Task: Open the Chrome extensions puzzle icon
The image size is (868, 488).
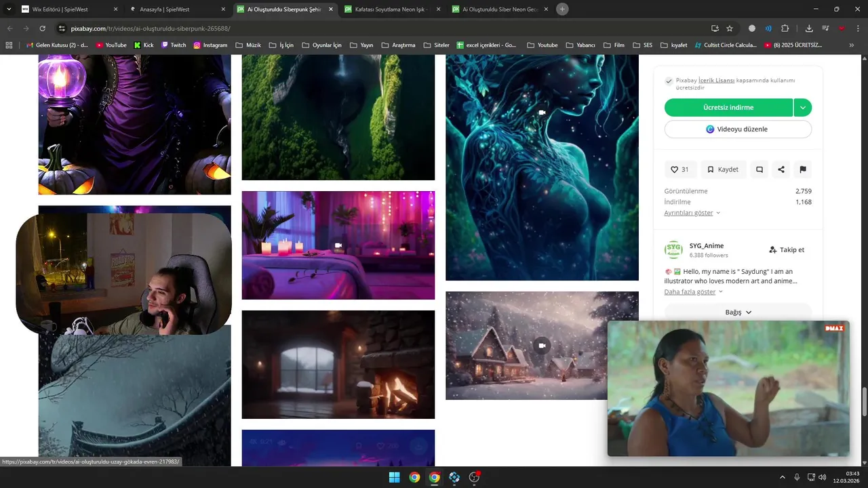Action: point(785,28)
